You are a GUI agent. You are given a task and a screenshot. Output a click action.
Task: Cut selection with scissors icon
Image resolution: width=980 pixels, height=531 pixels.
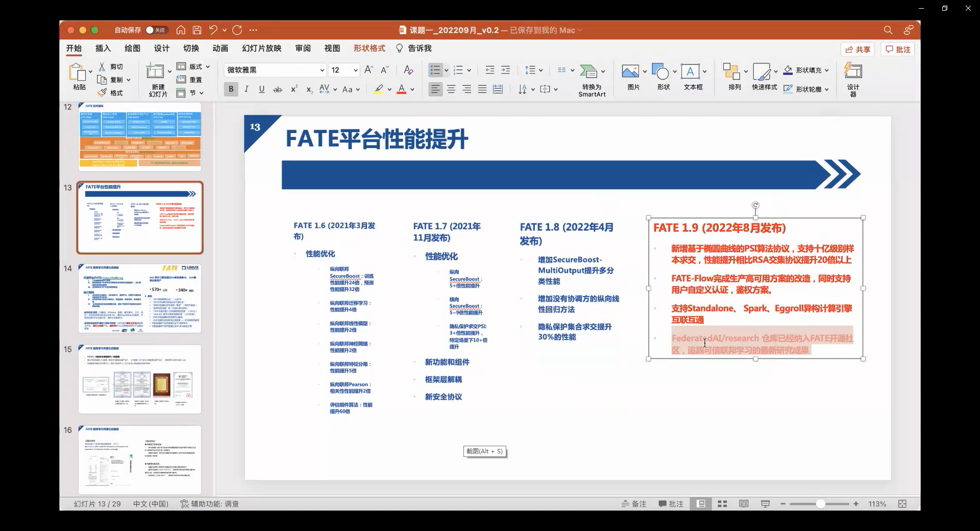(102, 66)
